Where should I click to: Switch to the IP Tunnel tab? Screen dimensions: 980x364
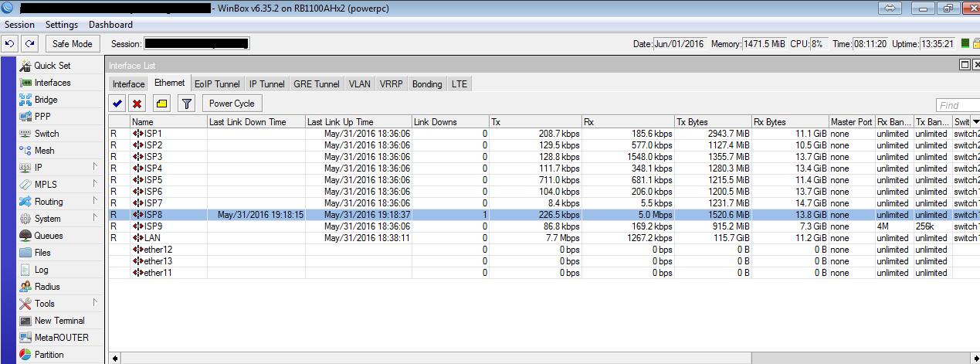point(266,84)
